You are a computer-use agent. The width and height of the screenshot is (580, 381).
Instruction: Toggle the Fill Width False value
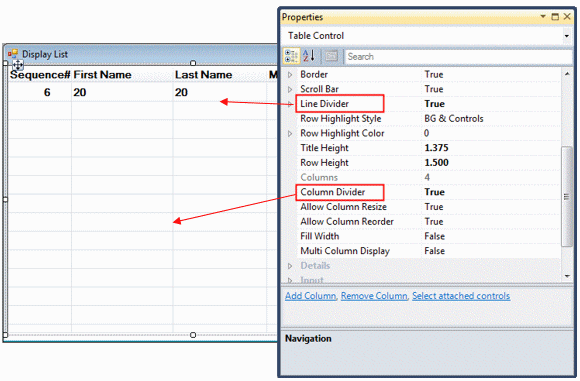pyautogui.click(x=435, y=236)
